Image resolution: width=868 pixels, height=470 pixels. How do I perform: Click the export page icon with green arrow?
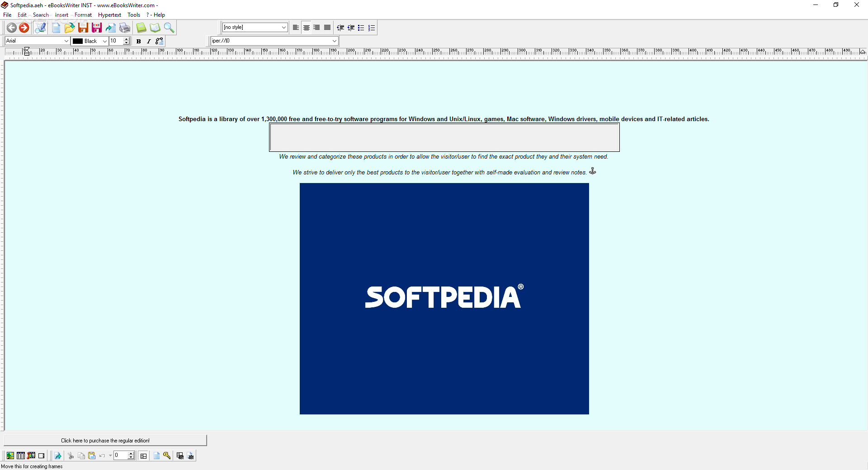pos(111,28)
